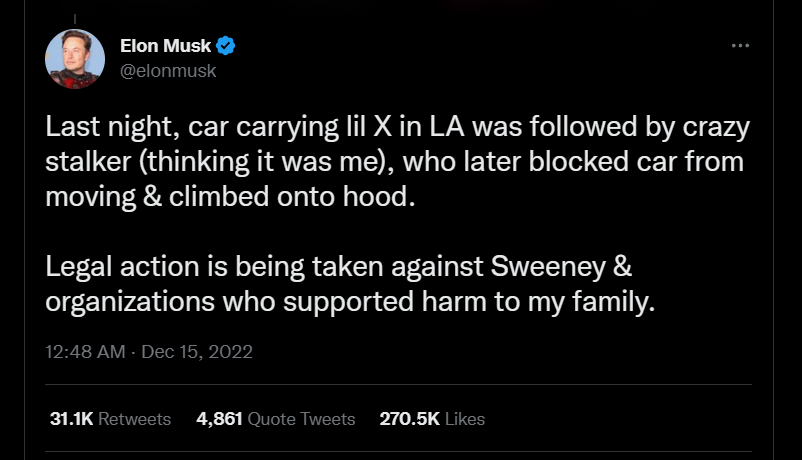Click the word "stalker" in the tweet
This screenshot has height=460, width=802.
click(89, 162)
